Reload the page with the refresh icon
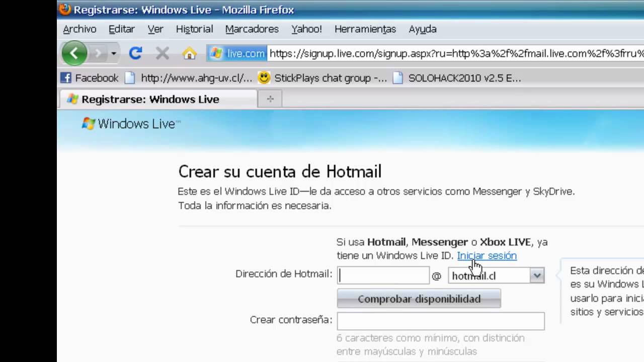Viewport: 644px width, 362px height. [135, 53]
